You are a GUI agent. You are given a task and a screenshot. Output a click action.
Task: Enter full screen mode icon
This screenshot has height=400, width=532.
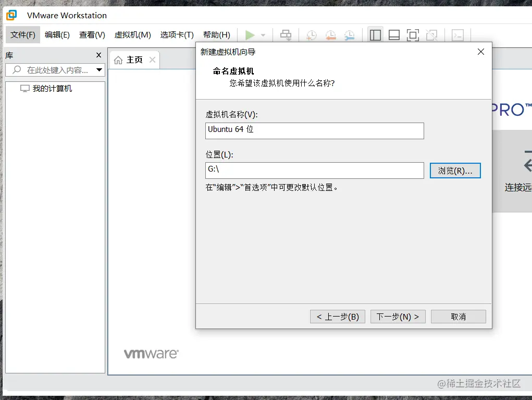coord(413,35)
